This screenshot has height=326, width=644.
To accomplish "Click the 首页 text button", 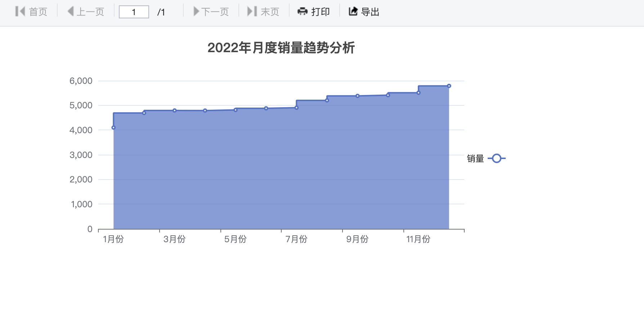I will click(x=38, y=12).
